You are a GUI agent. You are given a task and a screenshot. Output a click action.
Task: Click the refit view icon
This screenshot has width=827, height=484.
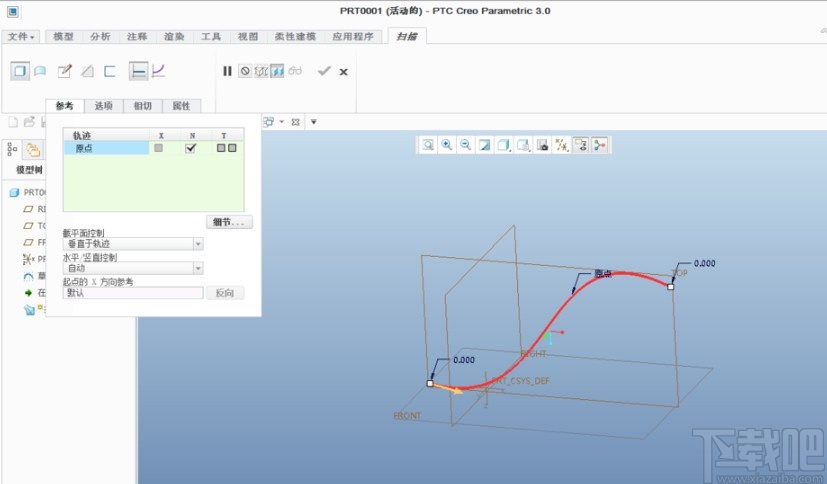[428, 145]
